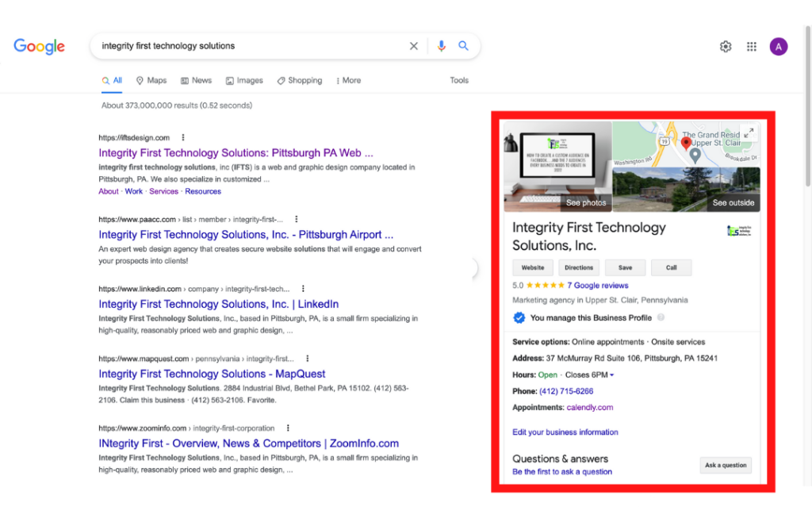Start voice search with the microphone
Viewport: 812px width, 511px height.
(x=441, y=46)
